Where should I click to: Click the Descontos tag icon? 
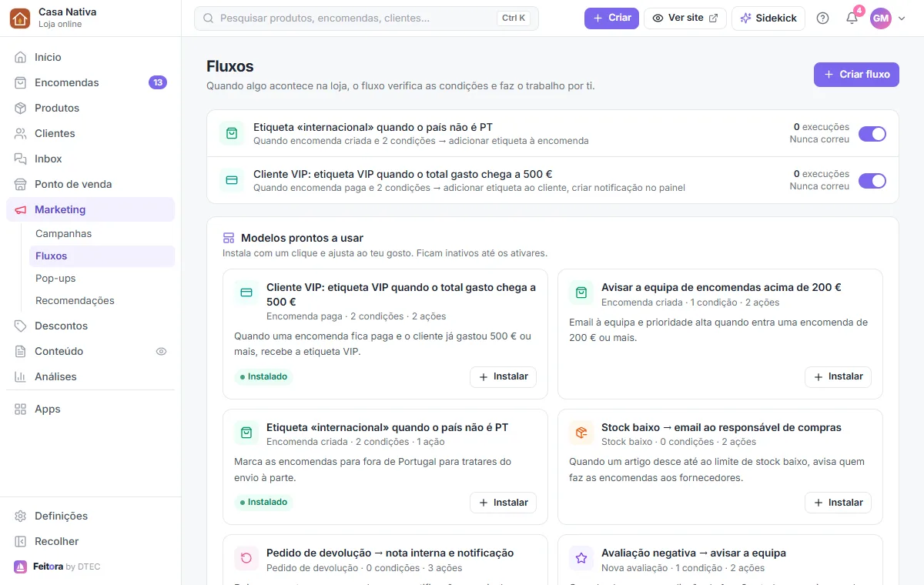(21, 326)
